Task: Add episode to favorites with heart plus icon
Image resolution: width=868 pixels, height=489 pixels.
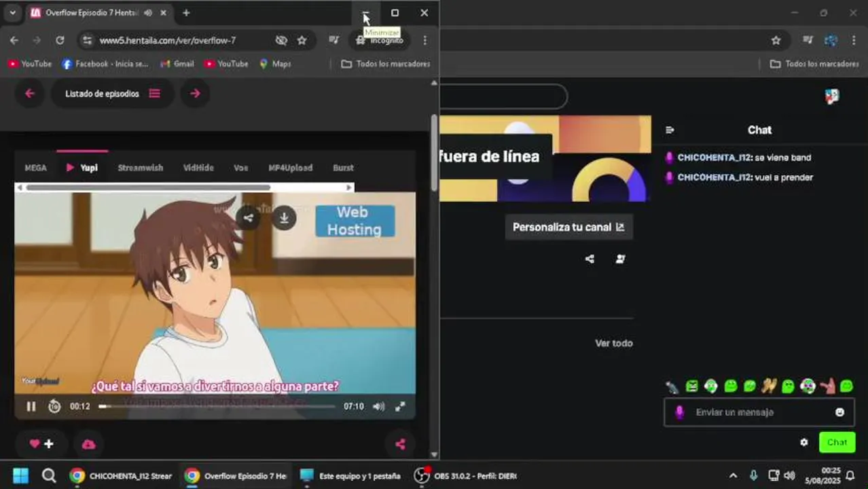Action: coord(41,443)
